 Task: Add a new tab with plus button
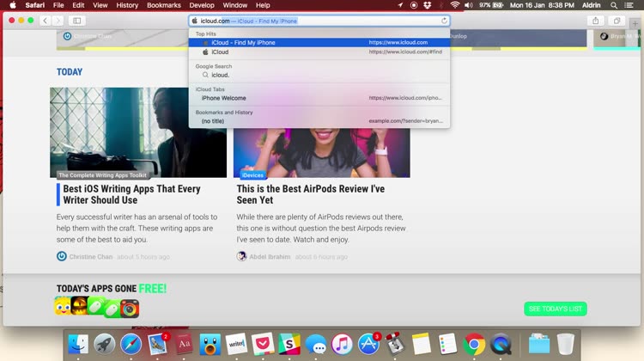[x=635, y=23]
